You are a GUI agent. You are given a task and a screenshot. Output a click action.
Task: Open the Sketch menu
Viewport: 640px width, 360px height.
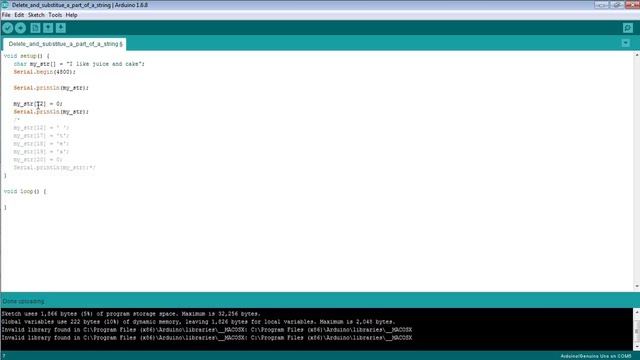pos(36,15)
